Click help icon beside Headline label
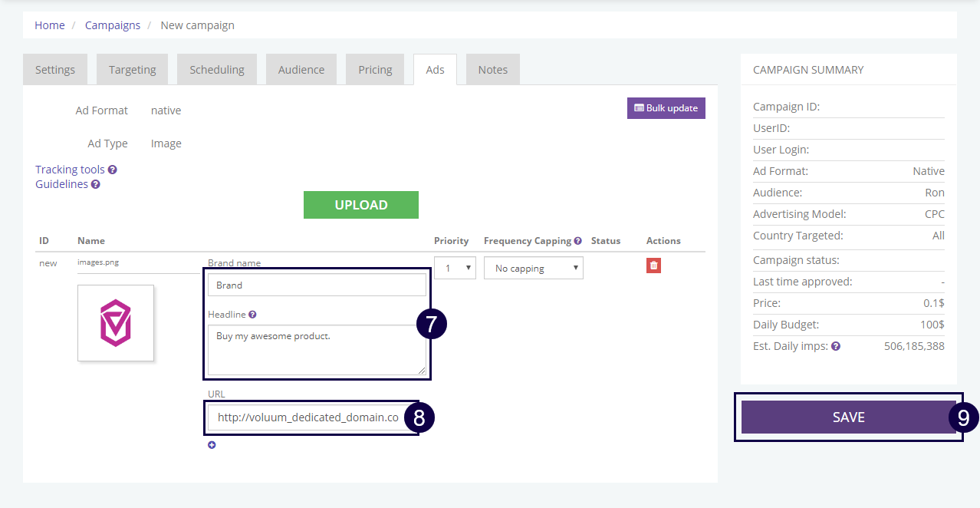 (x=252, y=315)
